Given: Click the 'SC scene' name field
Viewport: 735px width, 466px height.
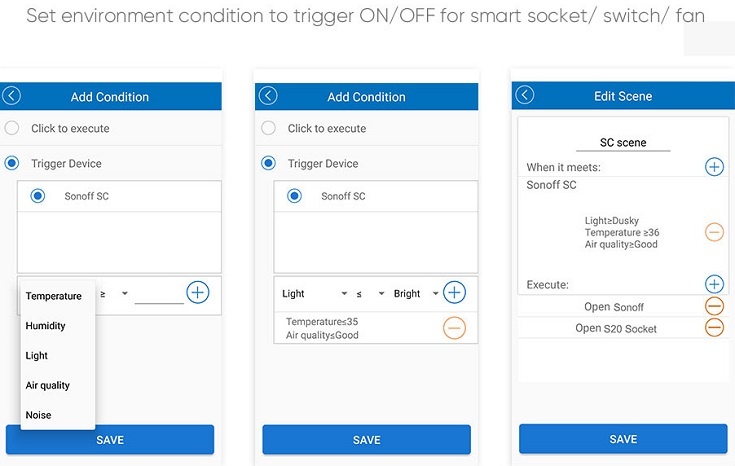Looking at the screenshot, I should point(622,142).
